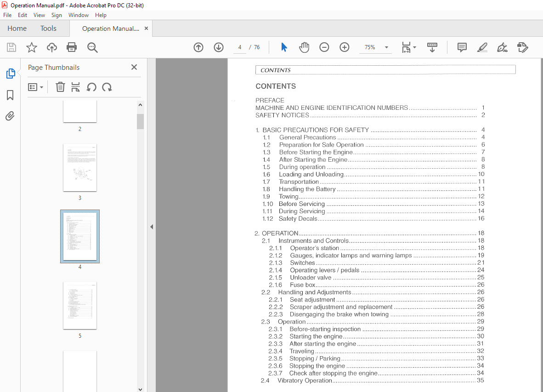Click the read mode keyboard icon
This screenshot has height=392, width=543.
[432, 47]
